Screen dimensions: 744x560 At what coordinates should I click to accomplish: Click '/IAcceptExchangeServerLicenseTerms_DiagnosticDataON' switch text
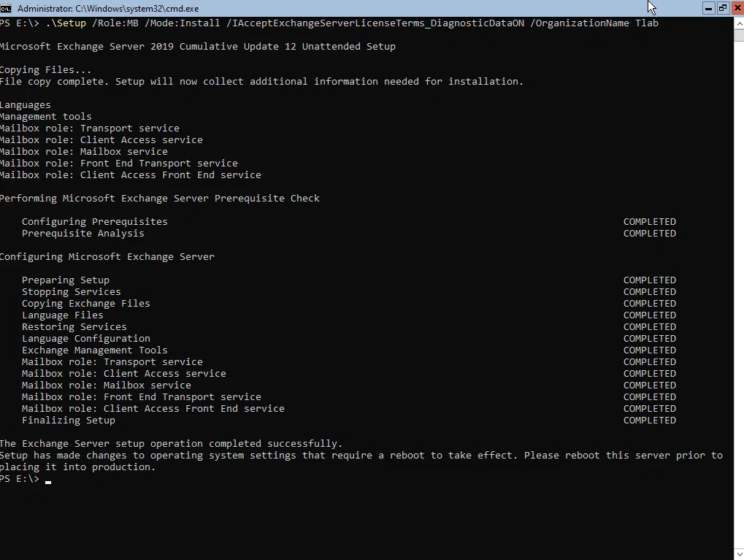pyautogui.click(x=375, y=23)
